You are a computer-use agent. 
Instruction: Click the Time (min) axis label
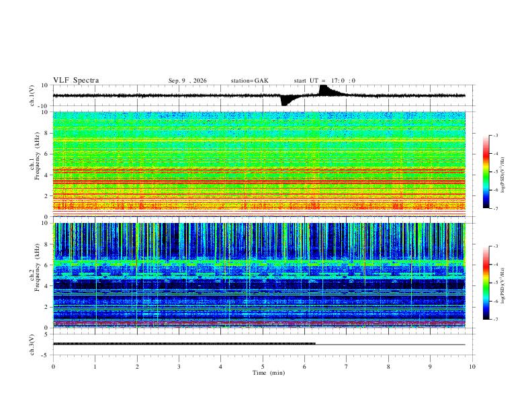[269, 373]
